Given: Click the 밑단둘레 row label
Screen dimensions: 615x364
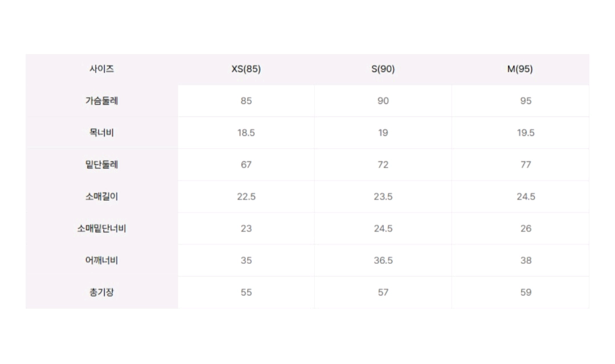Looking at the screenshot, I should (101, 165).
